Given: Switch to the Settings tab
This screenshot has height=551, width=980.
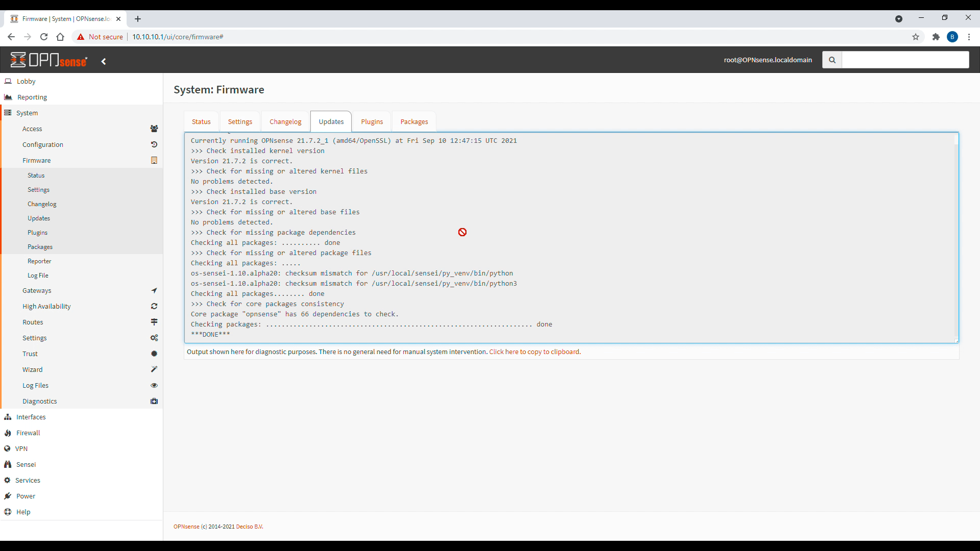Looking at the screenshot, I should [x=240, y=121].
